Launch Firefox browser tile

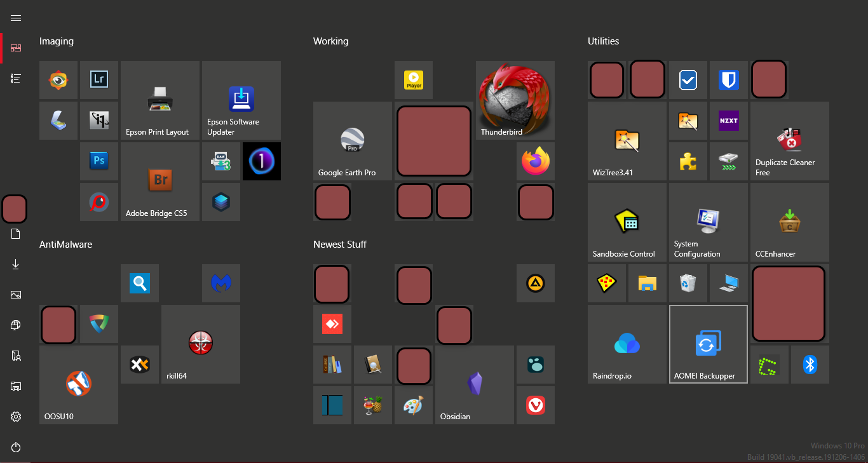tap(536, 161)
